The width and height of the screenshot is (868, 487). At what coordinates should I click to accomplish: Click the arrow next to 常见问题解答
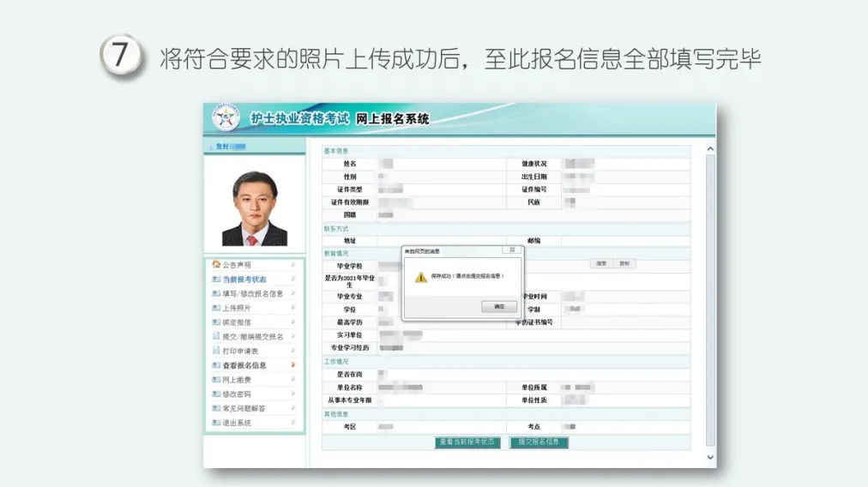click(293, 409)
